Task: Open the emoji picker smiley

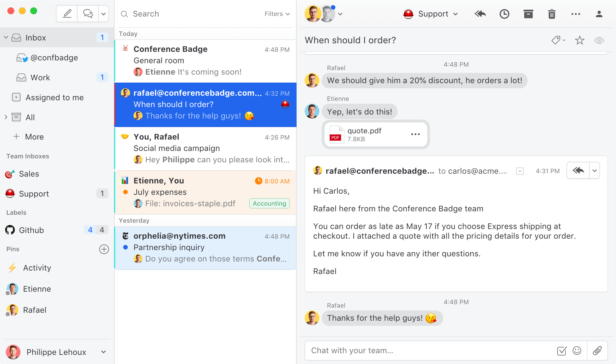Action: click(x=577, y=351)
